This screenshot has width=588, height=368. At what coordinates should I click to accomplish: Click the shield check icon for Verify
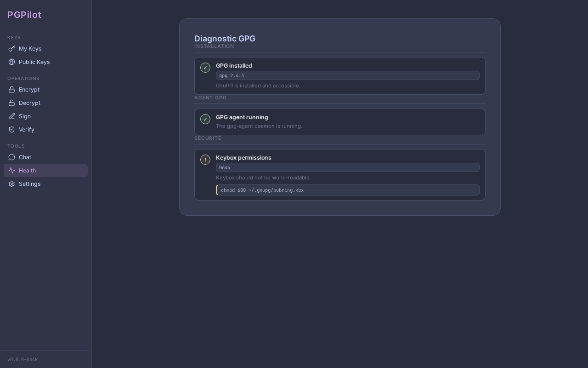[11, 130]
